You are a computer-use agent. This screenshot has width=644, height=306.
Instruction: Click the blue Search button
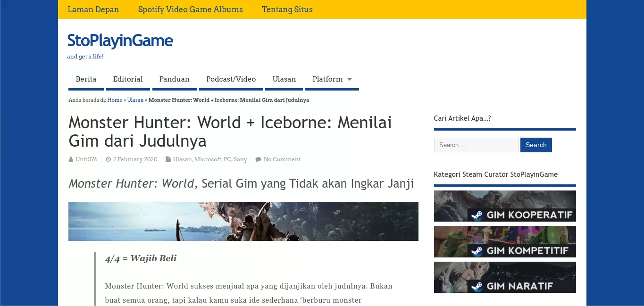pyautogui.click(x=536, y=145)
